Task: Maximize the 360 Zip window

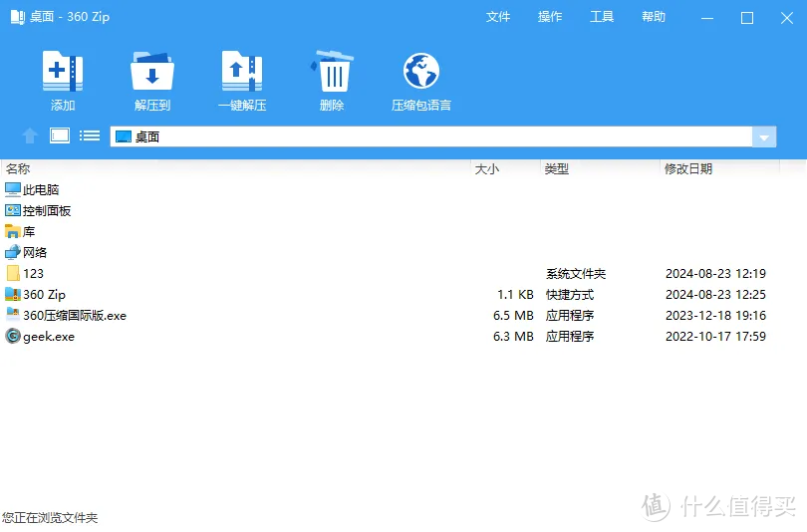Action: tap(747, 18)
